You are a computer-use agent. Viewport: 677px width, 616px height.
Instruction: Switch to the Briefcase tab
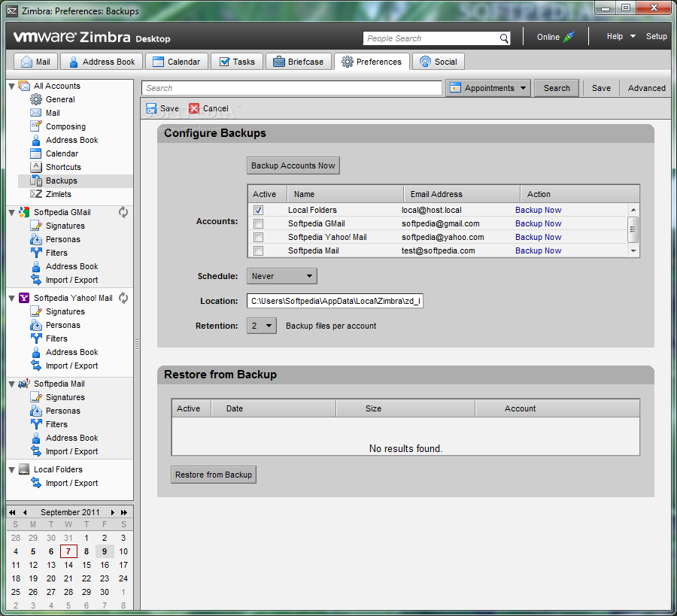point(299,62)
